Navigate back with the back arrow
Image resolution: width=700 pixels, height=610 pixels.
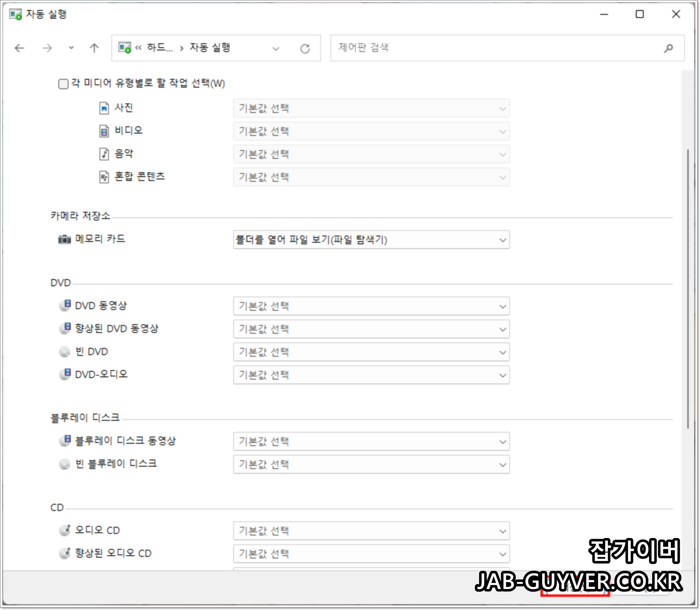click(19, 47)
